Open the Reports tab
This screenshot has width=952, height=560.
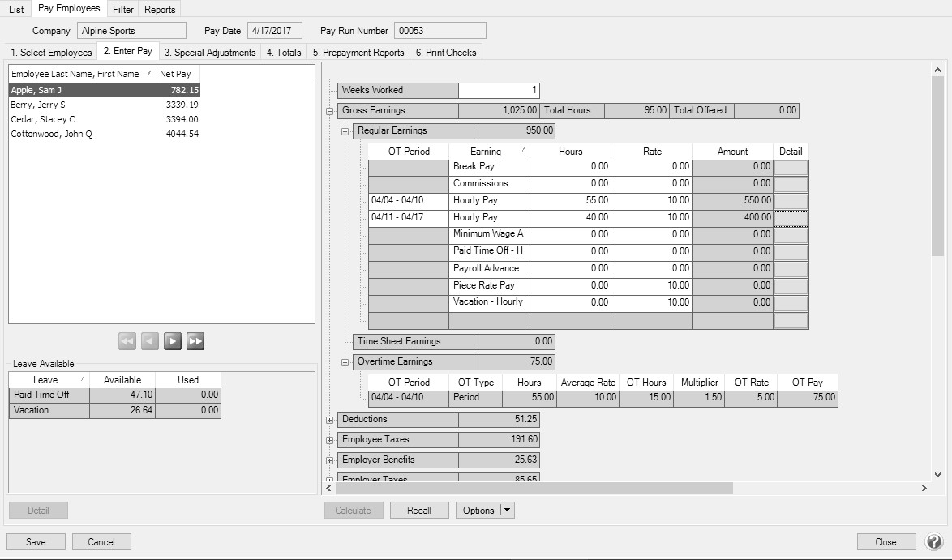coord(160,10)
